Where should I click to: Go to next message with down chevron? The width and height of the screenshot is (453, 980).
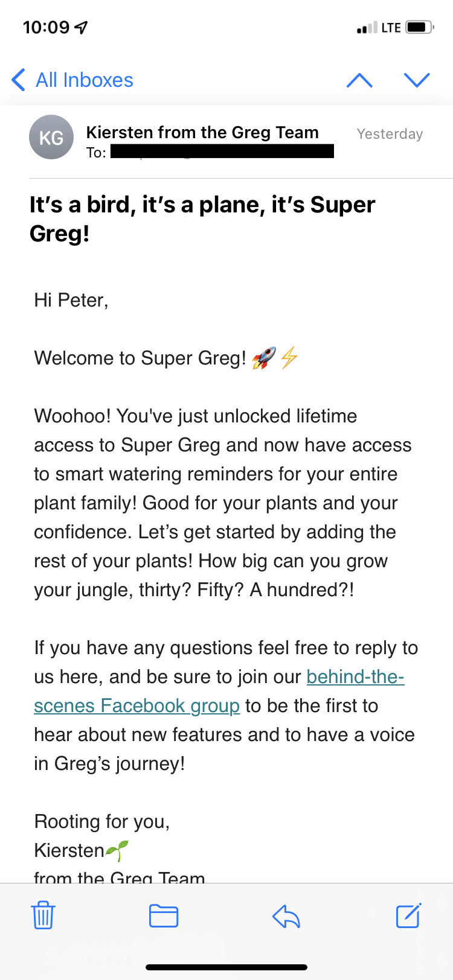coord(417,80)
